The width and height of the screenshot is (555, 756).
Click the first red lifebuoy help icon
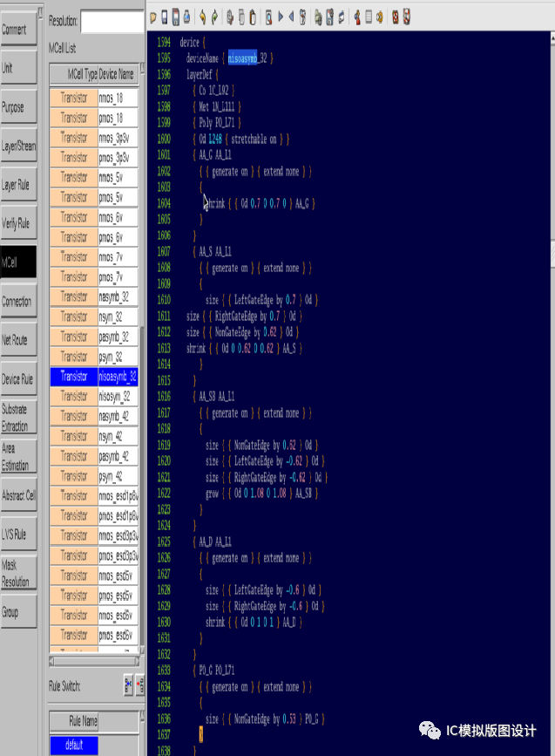(x=396, y=17)
